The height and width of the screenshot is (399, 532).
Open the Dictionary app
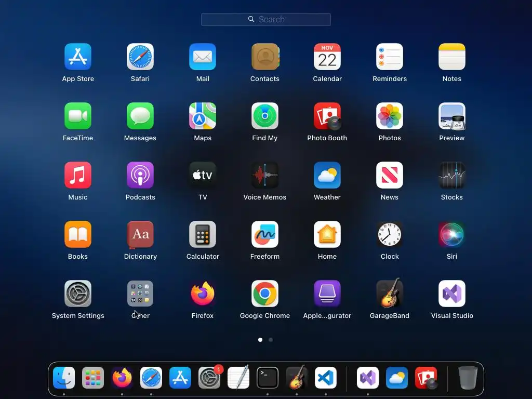140,234
